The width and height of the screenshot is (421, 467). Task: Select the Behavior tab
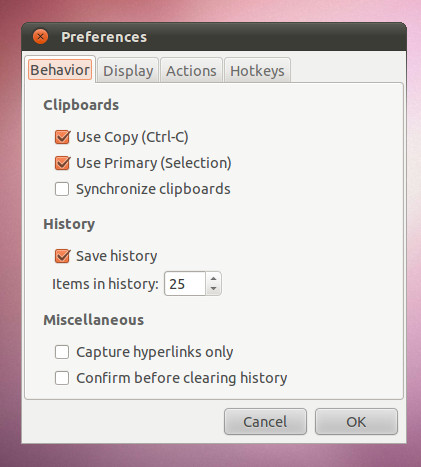[x=60, y=70]
